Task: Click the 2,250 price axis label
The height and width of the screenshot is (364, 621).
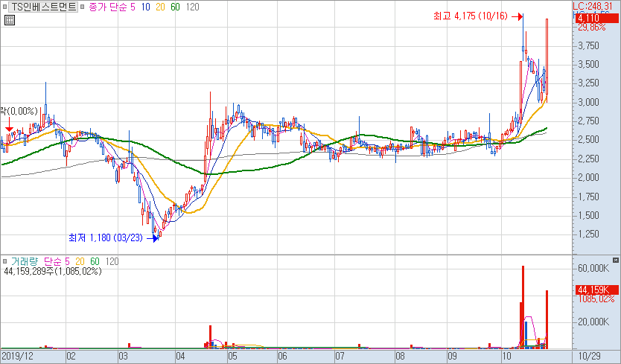Action: coord(588,159)
